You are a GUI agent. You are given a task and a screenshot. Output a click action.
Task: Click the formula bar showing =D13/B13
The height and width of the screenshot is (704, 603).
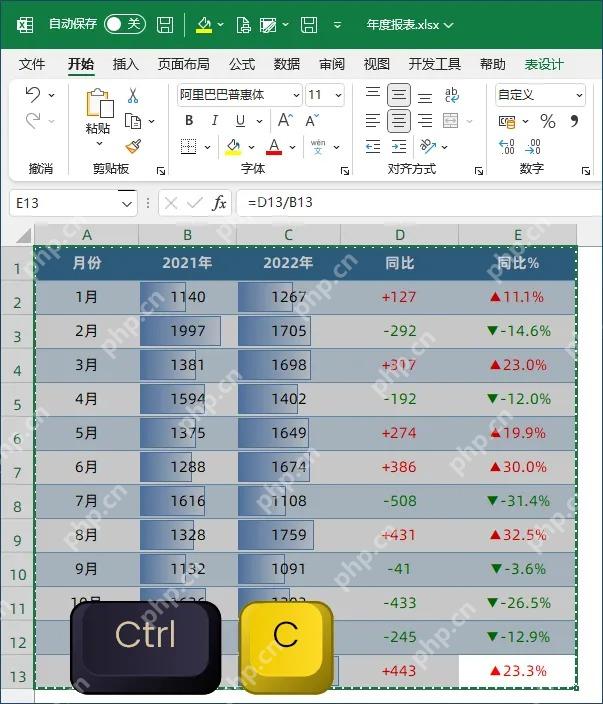[x=420, y=202]
